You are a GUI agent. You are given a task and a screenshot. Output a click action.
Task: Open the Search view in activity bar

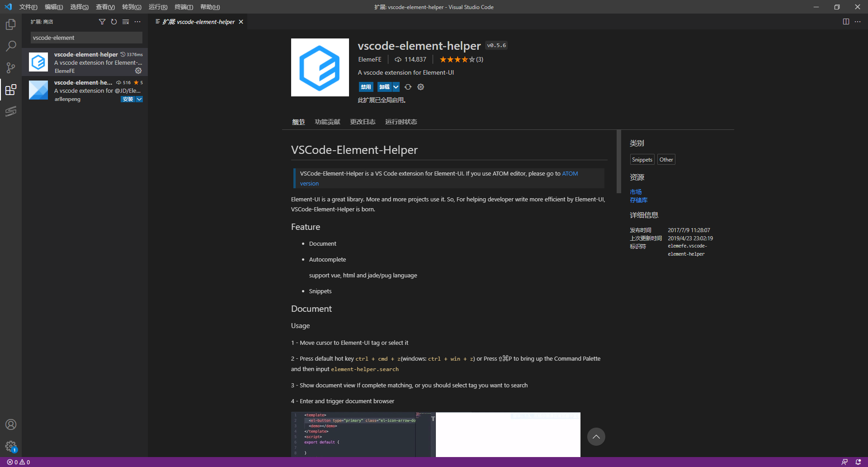(11, 46)
